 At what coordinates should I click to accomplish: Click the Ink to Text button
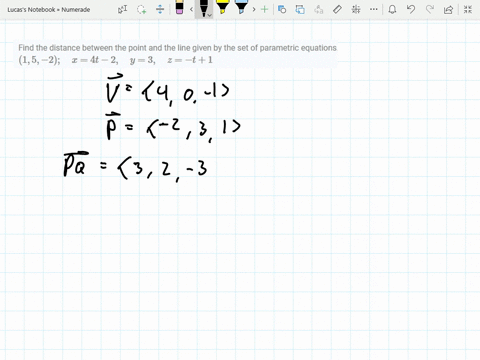[319, 9]
